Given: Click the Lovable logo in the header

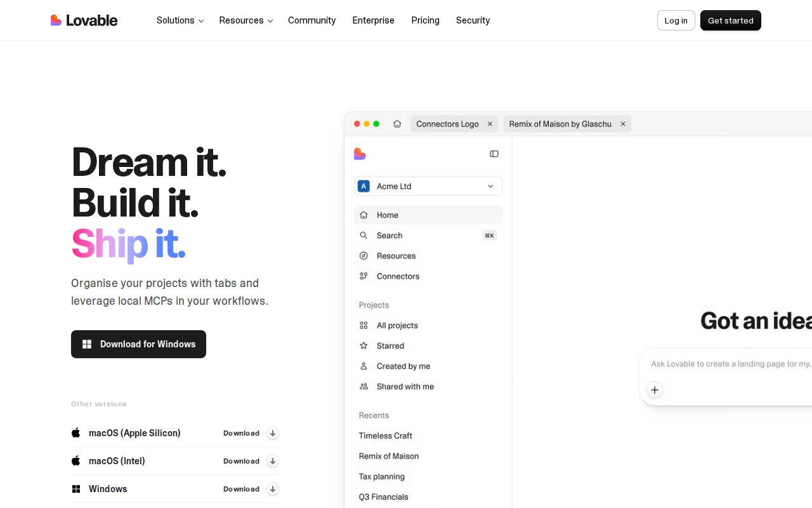Looking at the screenshot, I should 84,20.
